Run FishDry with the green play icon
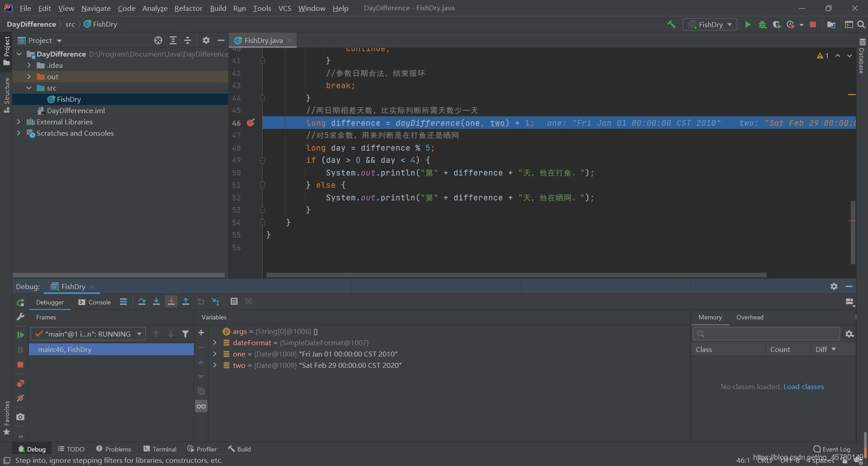Screen dimensions: 868x466 tap(748, 24)
